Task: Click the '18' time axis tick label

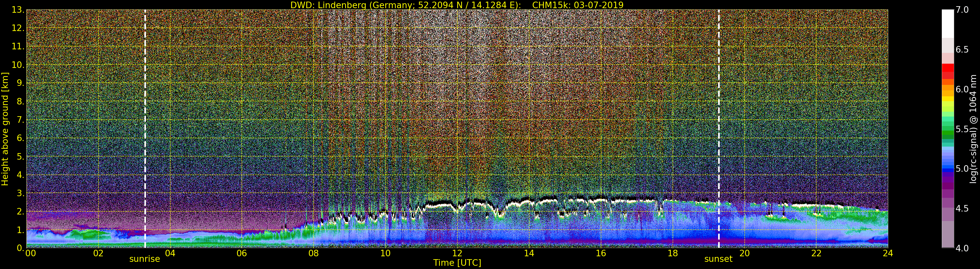Action: click(x=673, y=253)
